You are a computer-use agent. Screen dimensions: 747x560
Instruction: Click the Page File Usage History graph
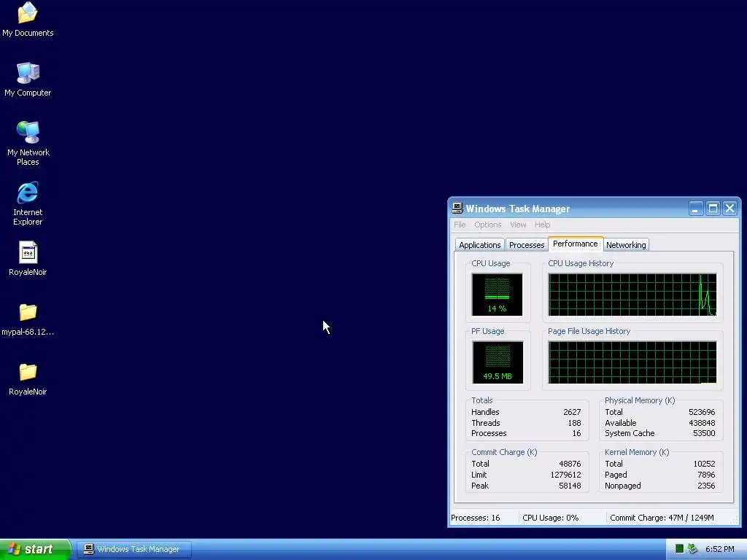[632, 362]
